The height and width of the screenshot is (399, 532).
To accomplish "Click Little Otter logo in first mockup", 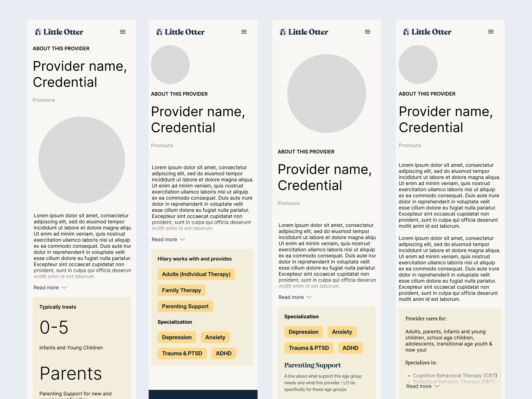I will click(x=59, y=32).
